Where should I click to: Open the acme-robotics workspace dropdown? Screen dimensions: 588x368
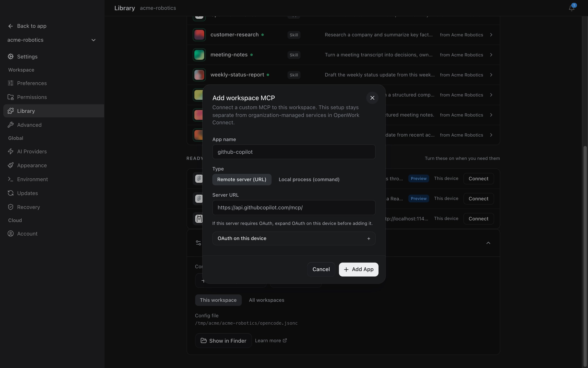(x=52, y=40)
